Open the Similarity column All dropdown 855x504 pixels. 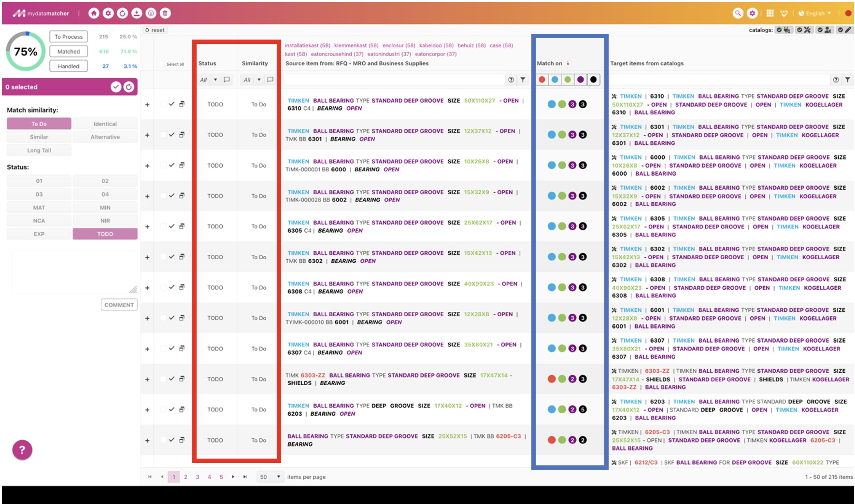click(252, 80)
